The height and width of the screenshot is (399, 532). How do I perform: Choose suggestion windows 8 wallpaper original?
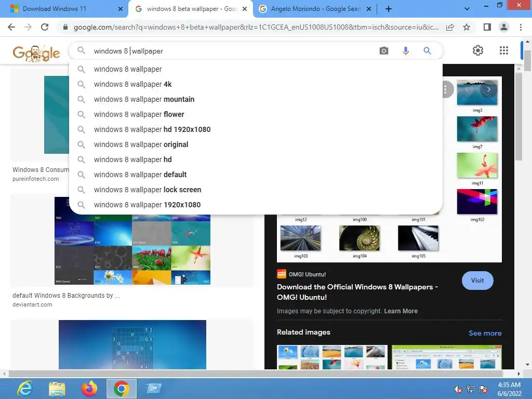[x=256, y=144]
